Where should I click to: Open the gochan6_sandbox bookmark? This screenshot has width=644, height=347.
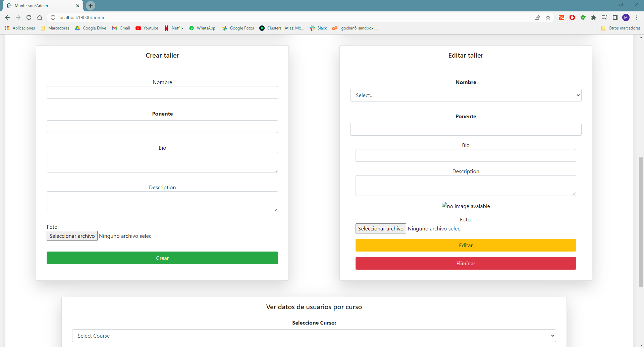pyautogui.click(x=355, y=28)
